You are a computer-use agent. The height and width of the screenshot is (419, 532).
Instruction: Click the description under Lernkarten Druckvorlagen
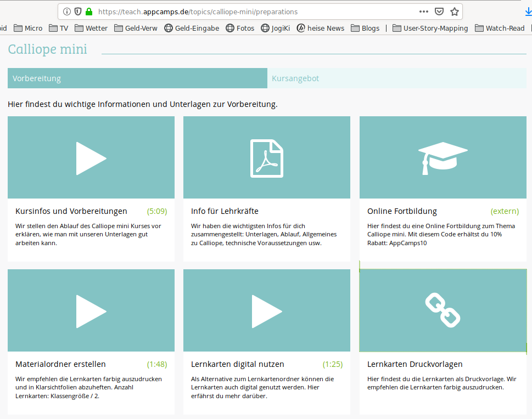(x=442, y=383)
